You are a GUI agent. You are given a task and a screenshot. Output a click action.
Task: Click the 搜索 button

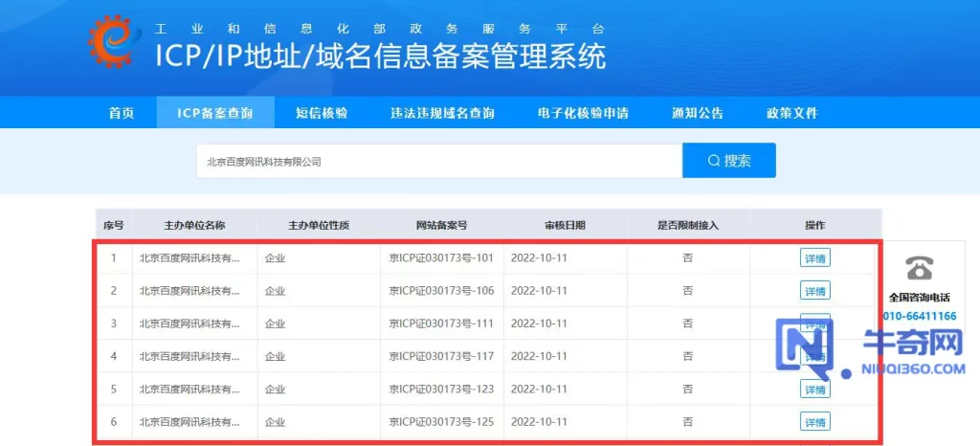click(x=728, y=161)
